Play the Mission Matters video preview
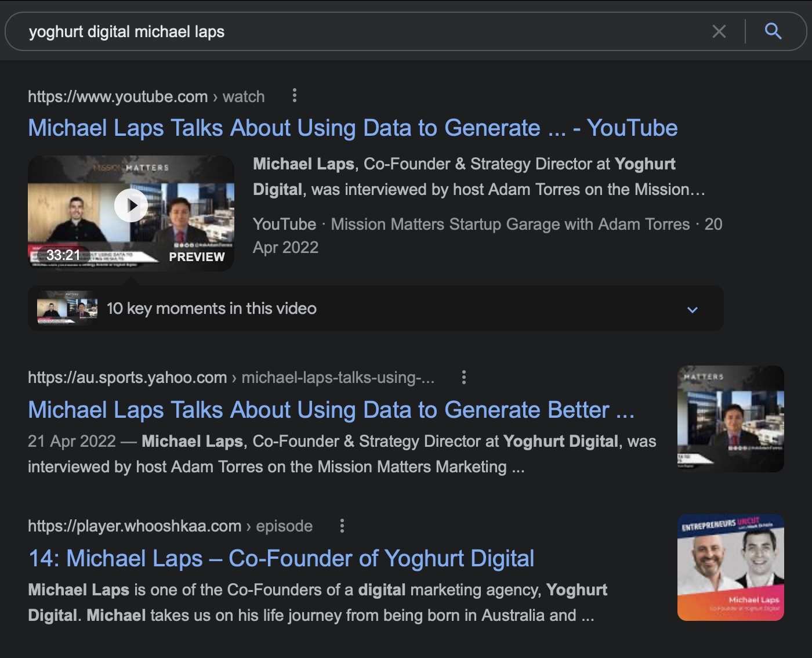 coord(131,205)
